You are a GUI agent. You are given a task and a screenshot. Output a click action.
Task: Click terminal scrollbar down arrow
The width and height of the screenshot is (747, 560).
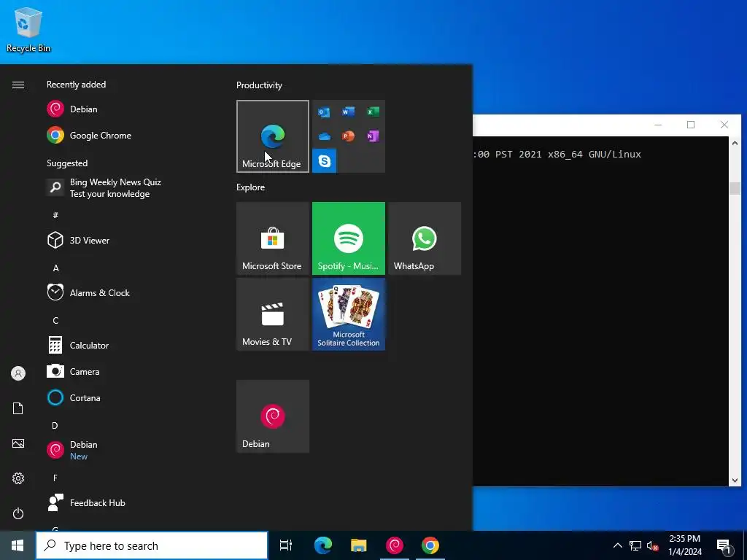735,481
